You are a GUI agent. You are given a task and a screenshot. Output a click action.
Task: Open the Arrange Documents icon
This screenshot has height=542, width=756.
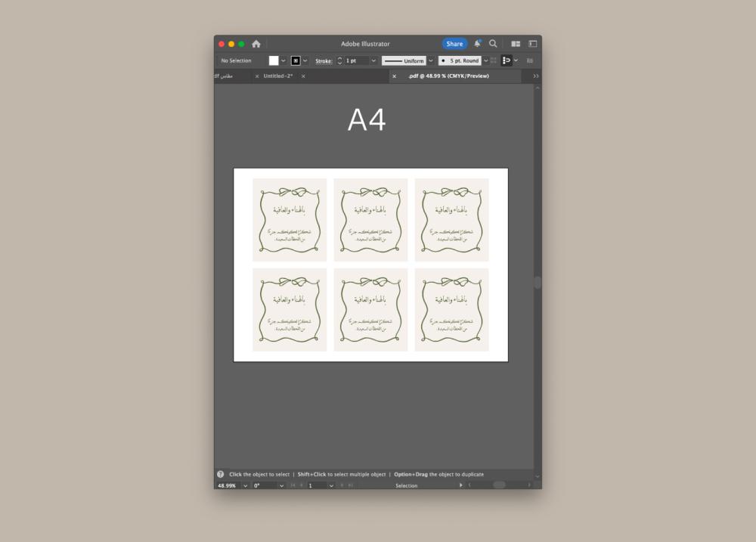tap(516, 44)
